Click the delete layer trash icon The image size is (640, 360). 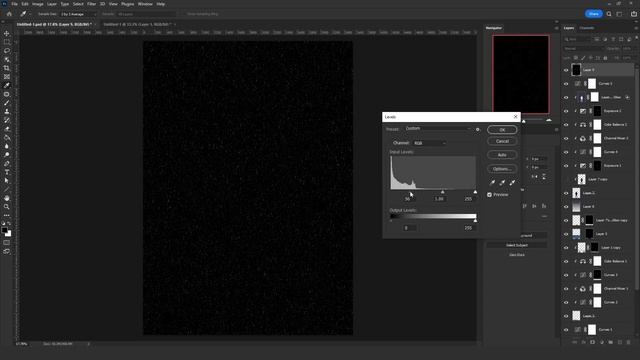(x=628, y=342)
